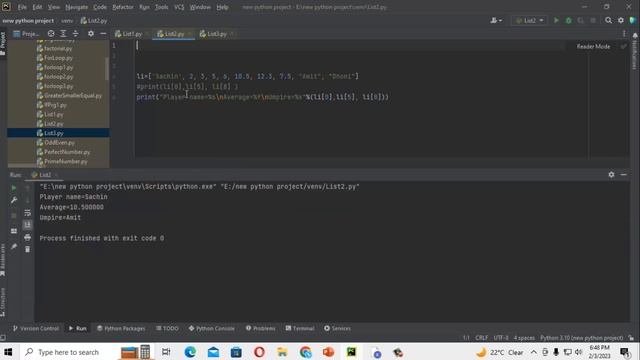Run List2 with the green toolbar play button
The image size is (640, 360).
556,20
